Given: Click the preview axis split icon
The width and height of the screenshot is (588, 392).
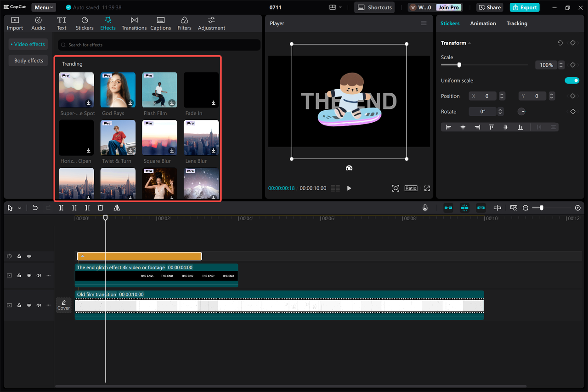Looking at the screenshot, I should (497, 208).
